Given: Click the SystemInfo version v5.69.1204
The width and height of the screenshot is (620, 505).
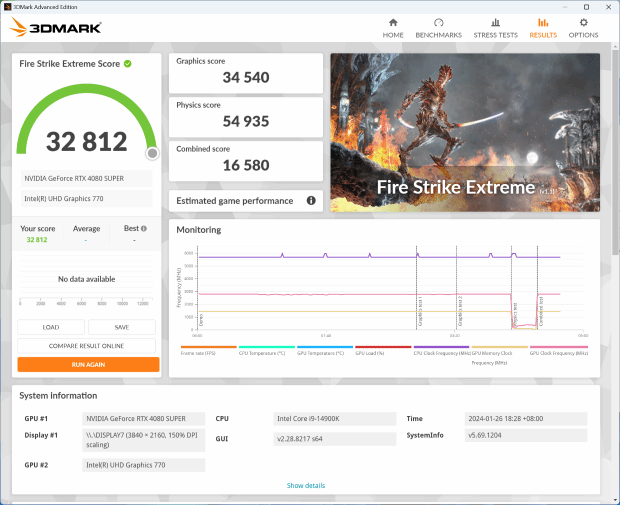Looking at the screenshot, I should coord(526,435).
